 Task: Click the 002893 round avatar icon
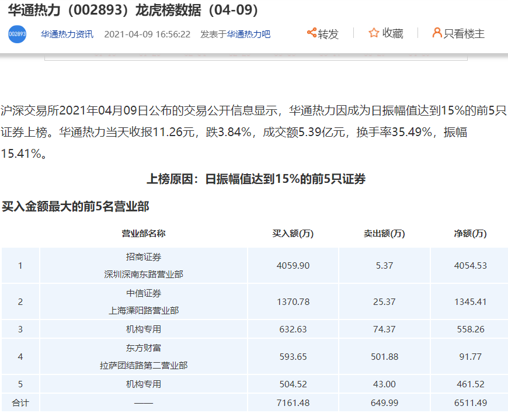pyautogui.click(x=17, y=34)
